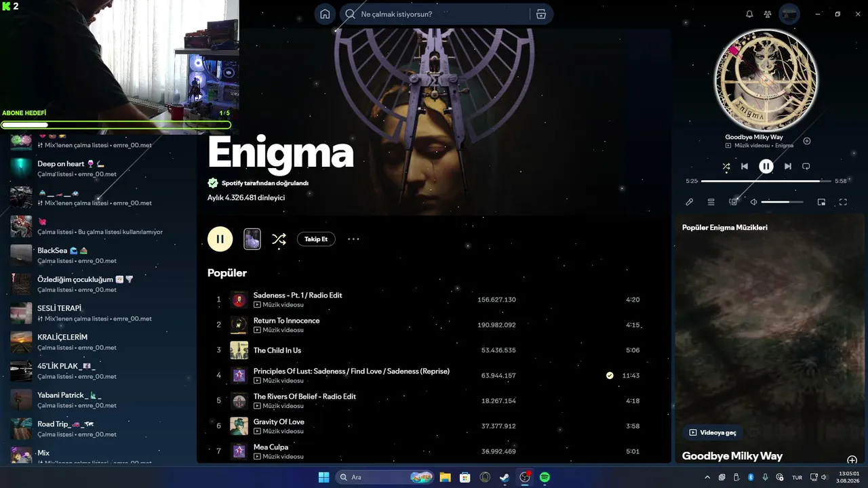Open the notifications bell
868x488 pixels.
(749, 14)
